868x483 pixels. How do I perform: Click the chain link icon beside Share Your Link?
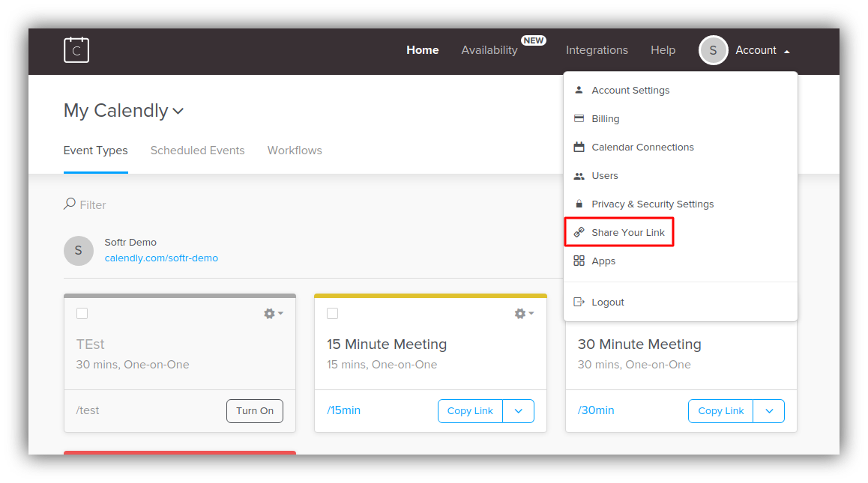pyautogui.click(x=579, y=232)
